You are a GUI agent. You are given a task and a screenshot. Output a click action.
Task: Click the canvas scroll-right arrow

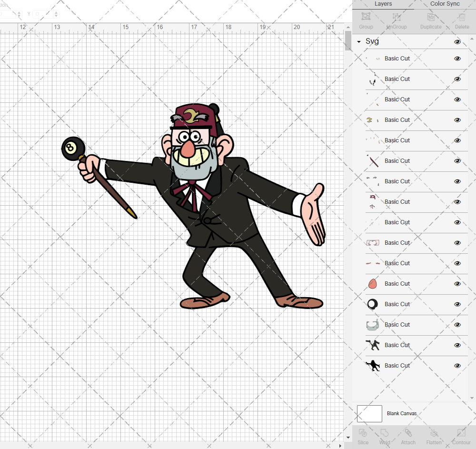pyautogui.click(x=340, y=446)
